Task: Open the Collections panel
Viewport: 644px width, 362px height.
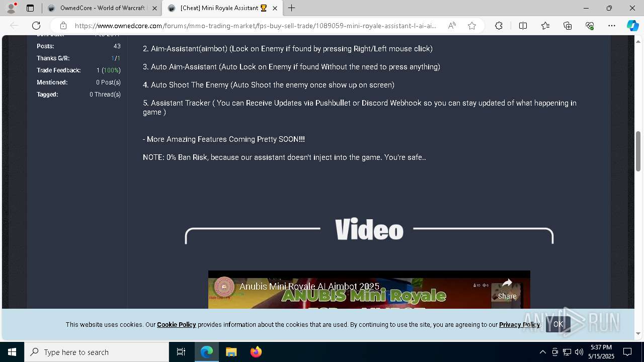Action: click(568, 26)
